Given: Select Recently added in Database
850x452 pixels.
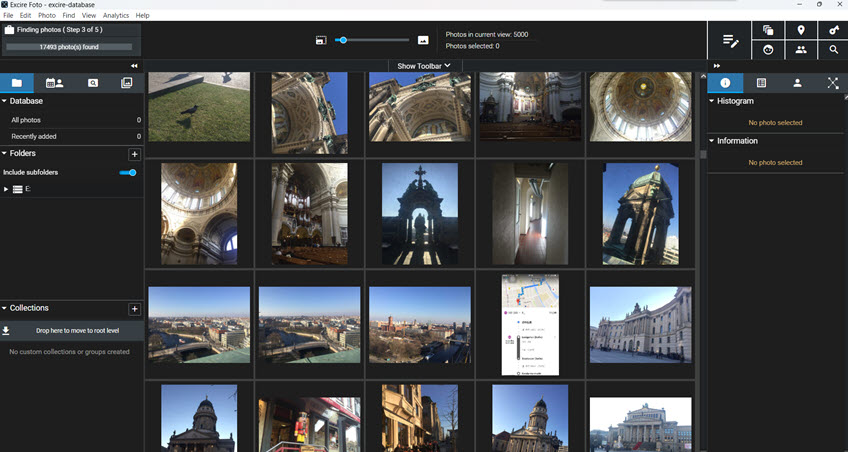Looking at the screenshot, I should coord(72,136).
